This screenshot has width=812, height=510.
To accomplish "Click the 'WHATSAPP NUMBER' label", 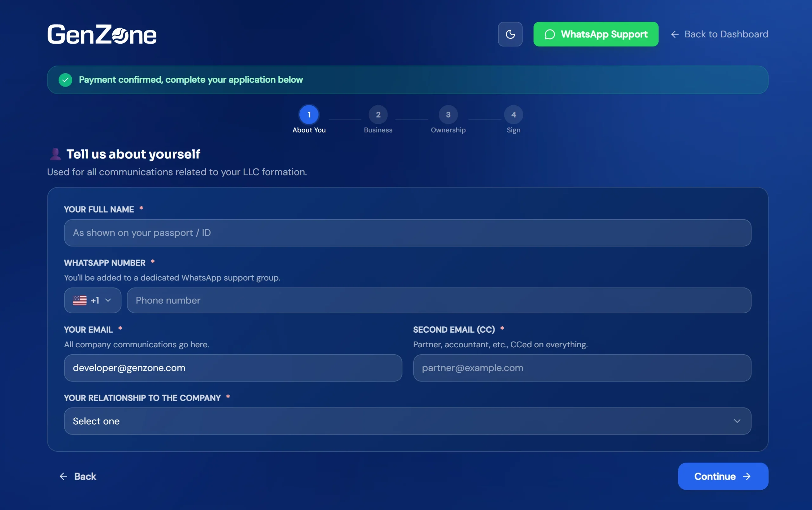I will coord(105,263).
